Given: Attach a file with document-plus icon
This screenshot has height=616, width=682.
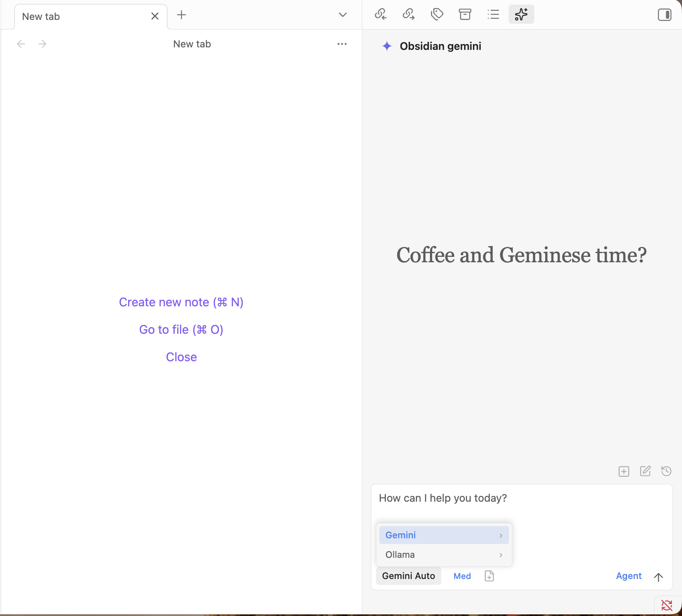Looking at the screenshot, I should 489,576.
